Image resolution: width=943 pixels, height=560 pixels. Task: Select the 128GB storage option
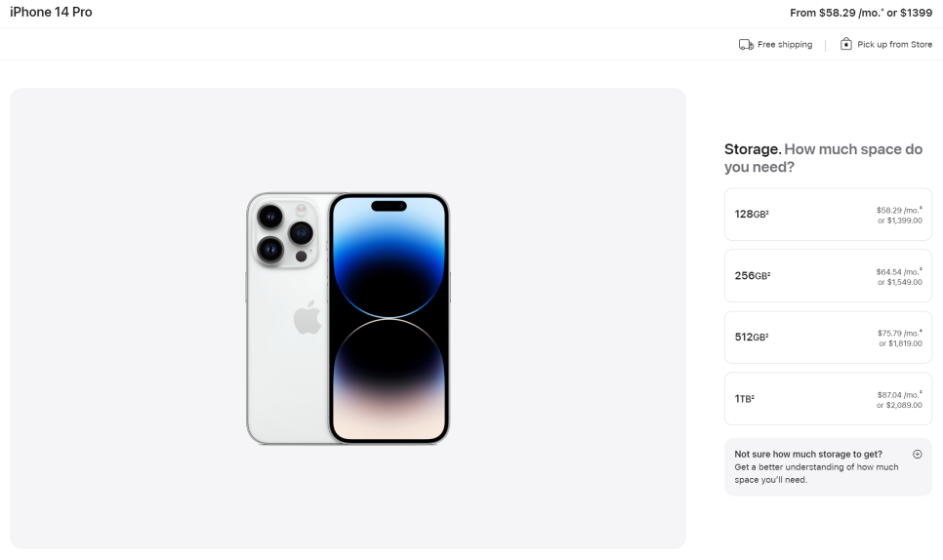click(x=828, y=215)
